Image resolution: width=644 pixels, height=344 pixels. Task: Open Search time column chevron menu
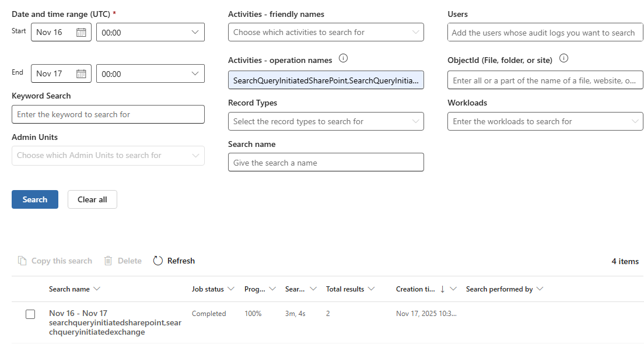click(x=313, y=289)
